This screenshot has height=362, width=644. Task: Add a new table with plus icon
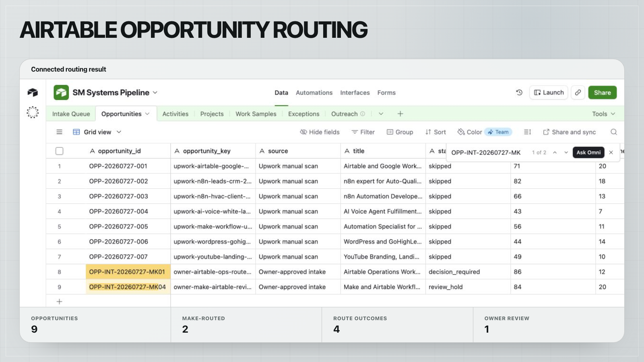[400, 114]
